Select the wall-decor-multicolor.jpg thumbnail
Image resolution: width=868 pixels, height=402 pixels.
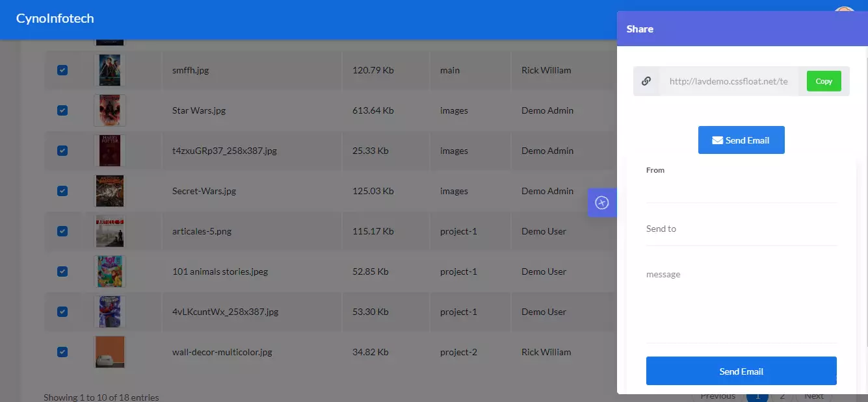pyautogui.click(x=110, y=352)
